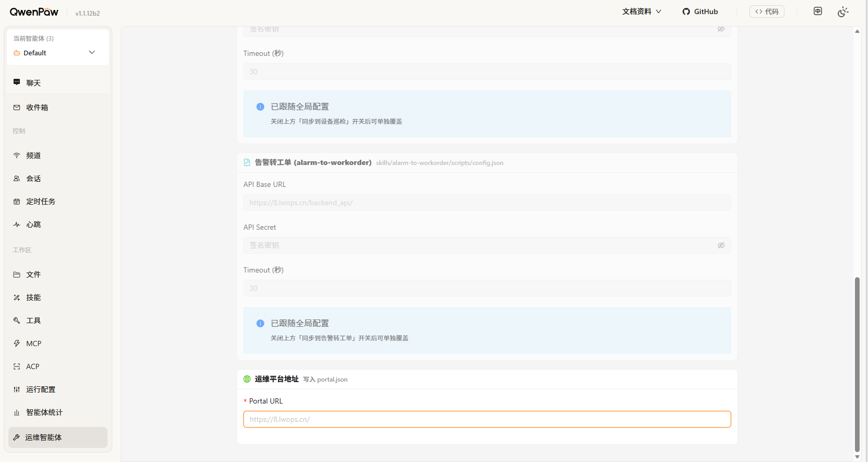Click the 运维智能体 wrench icon
868x462 pixels.
(16, 437)
